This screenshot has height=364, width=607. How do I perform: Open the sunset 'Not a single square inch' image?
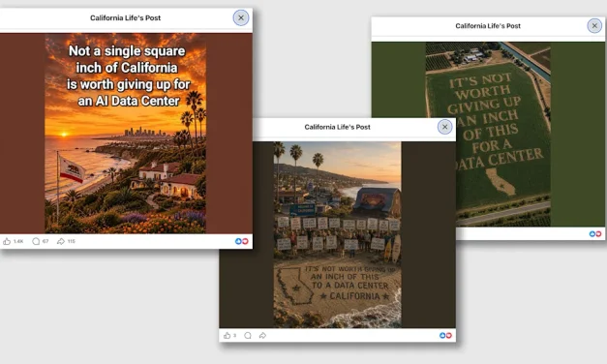pos(126,134)
